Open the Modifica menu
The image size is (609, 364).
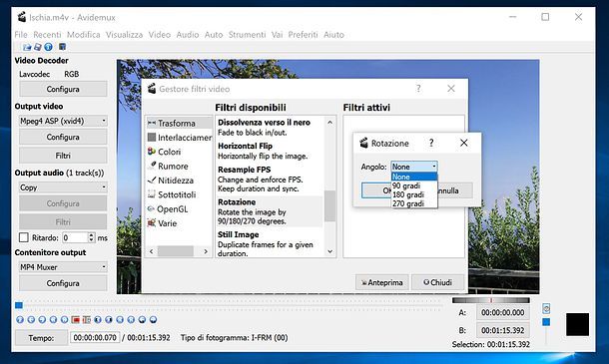pyautogui.click(x=84, y=35)
